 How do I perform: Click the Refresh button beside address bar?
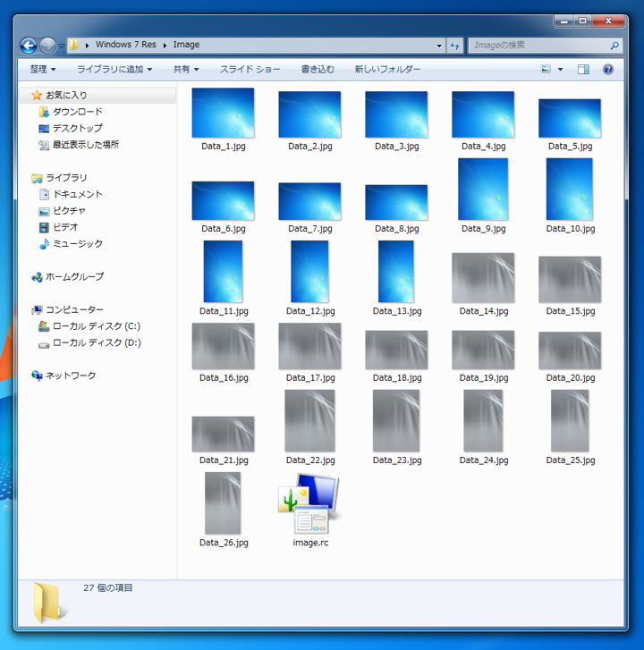(x=454, y=46)
